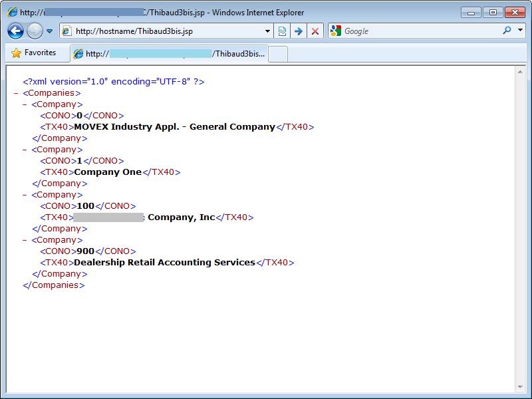
Task: Click the Go arrow icon beside the address bar
Action: 299,31
